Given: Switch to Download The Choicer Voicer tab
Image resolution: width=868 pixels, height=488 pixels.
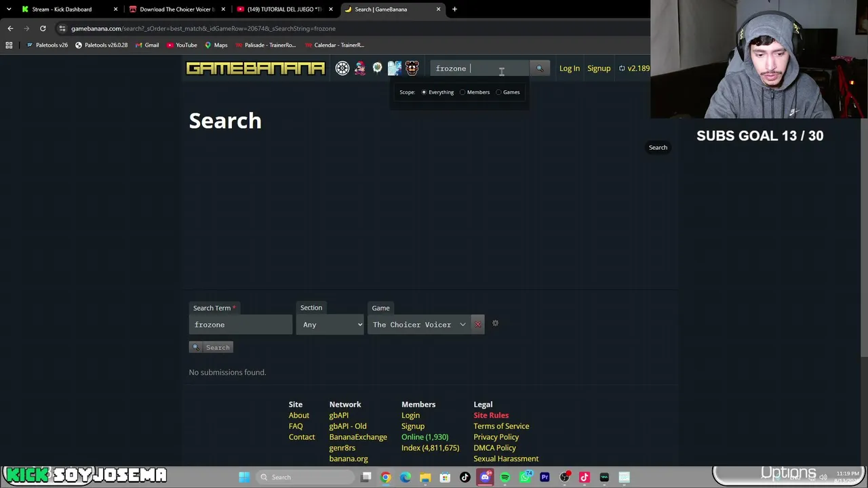Looking at the screenshot, I should click(x=177, y=9).
